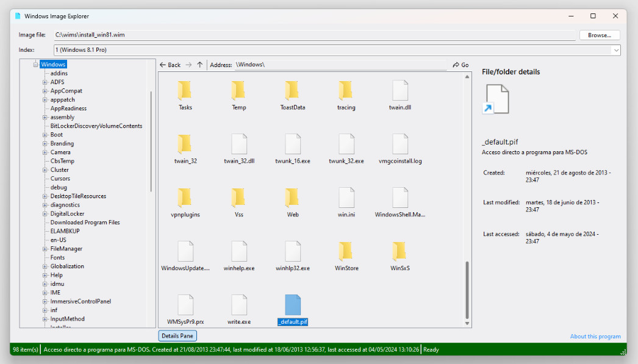
Task: Expand the Globalization tree node
Action: pos(45,266)
